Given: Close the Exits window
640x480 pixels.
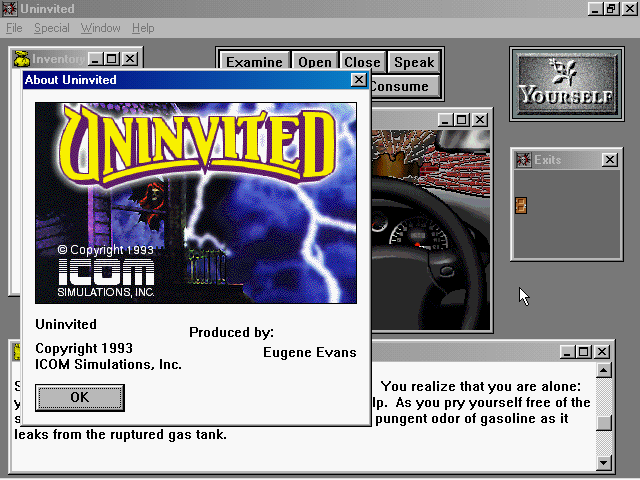Looking at the screenshot, I should pos(610,160).
